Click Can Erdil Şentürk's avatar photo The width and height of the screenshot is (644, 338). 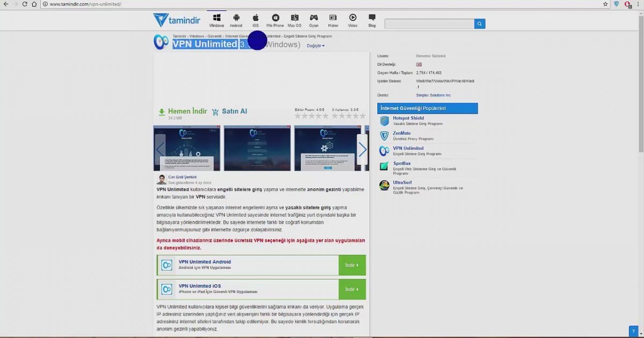point(162,179)
